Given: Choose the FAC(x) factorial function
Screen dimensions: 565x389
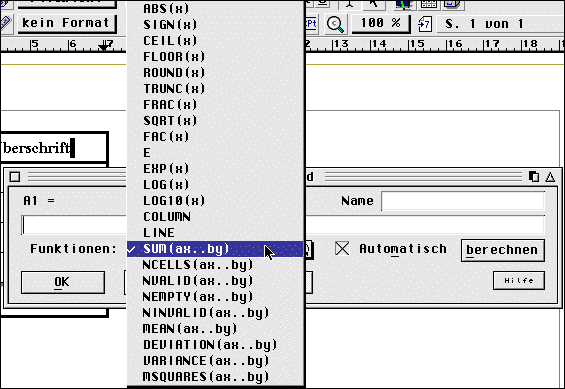Looking at the screenshot, I should tap(216, 137).
